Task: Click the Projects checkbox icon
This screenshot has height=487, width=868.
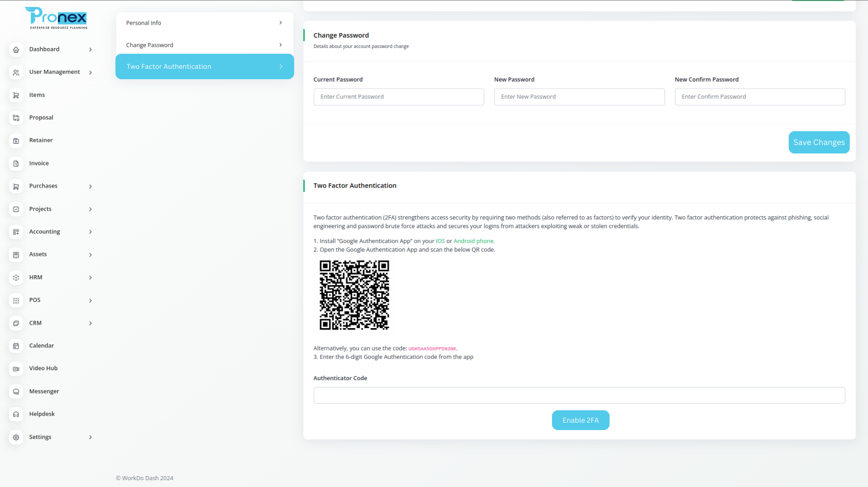Action: point(16,209)
